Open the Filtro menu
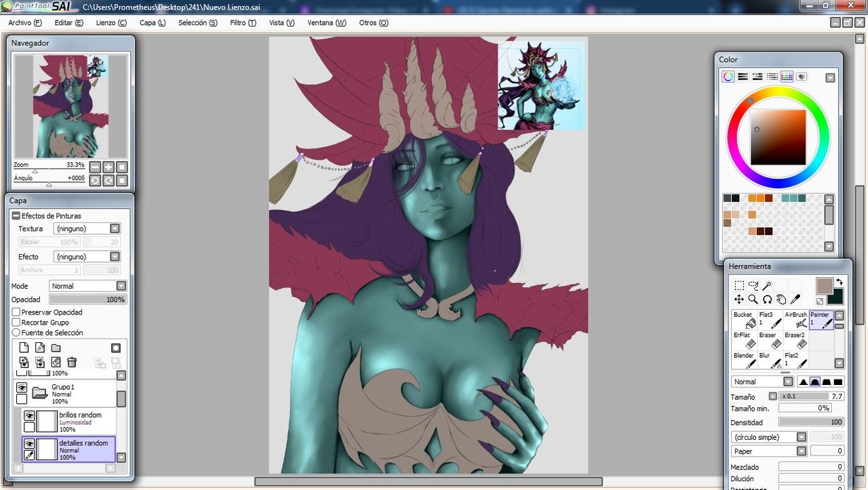This screenshot has height=490, width=868. point(243,22)
